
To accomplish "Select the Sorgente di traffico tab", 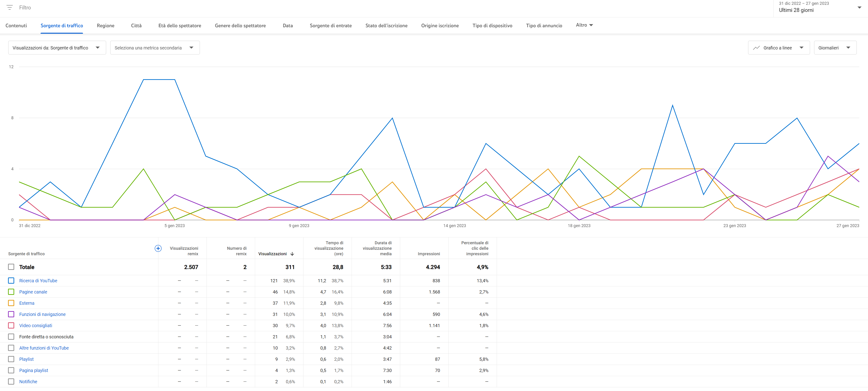I will point(62,26).
